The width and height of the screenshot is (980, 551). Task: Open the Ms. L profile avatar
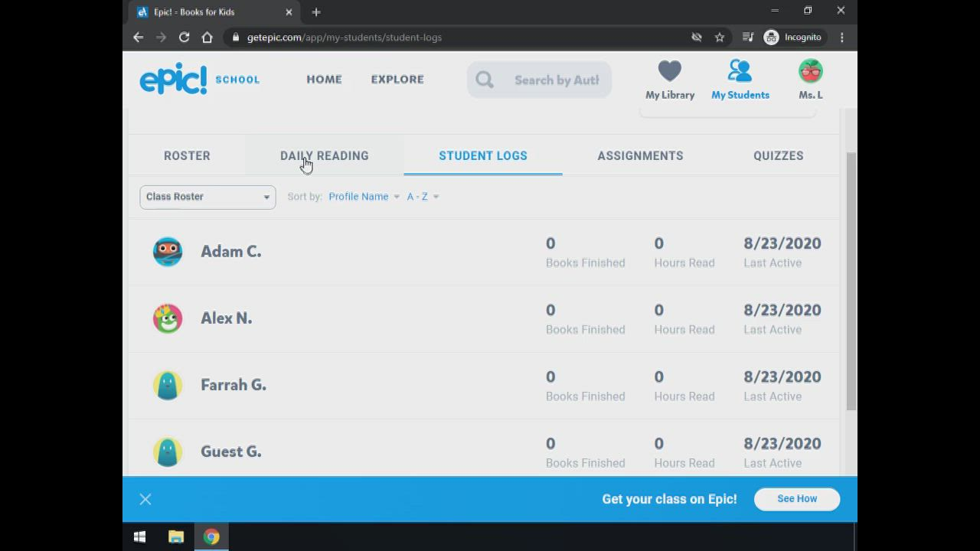(810, 71)
